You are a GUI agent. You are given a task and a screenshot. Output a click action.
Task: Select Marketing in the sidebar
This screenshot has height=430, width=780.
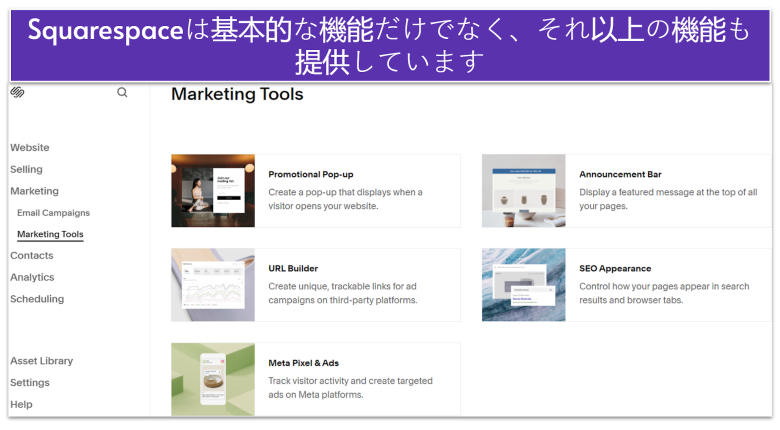[x=34, y=191]
